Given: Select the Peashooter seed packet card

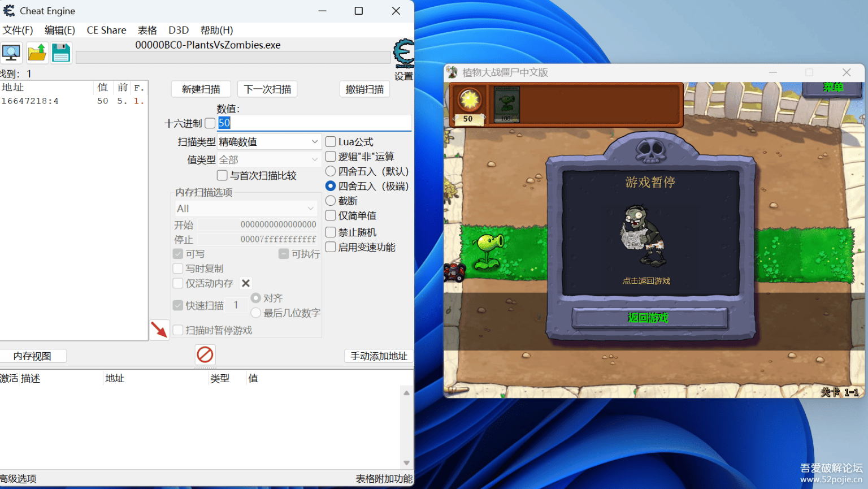Looking at the screenshot, I should (x=506, y=105).
